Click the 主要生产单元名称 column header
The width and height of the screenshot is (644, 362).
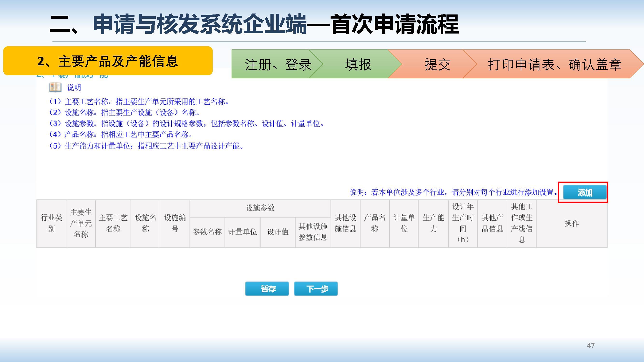[81, 223]
